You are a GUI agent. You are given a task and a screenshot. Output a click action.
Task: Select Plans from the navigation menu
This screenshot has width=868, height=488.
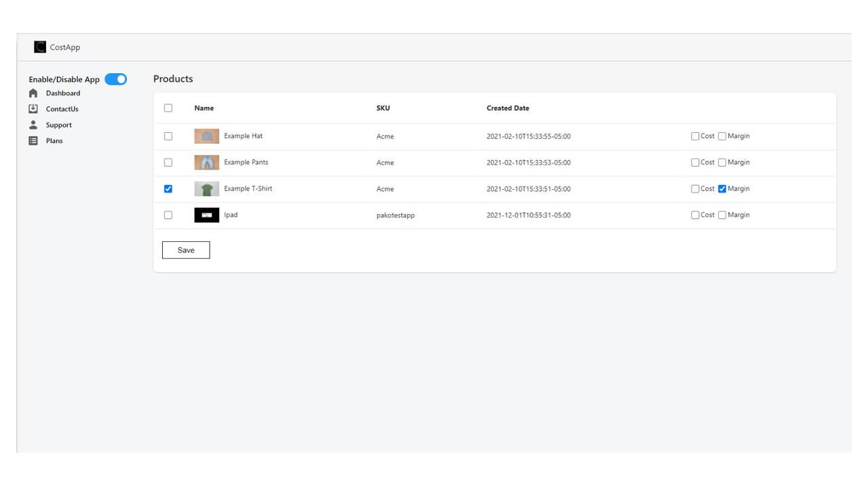54,140
